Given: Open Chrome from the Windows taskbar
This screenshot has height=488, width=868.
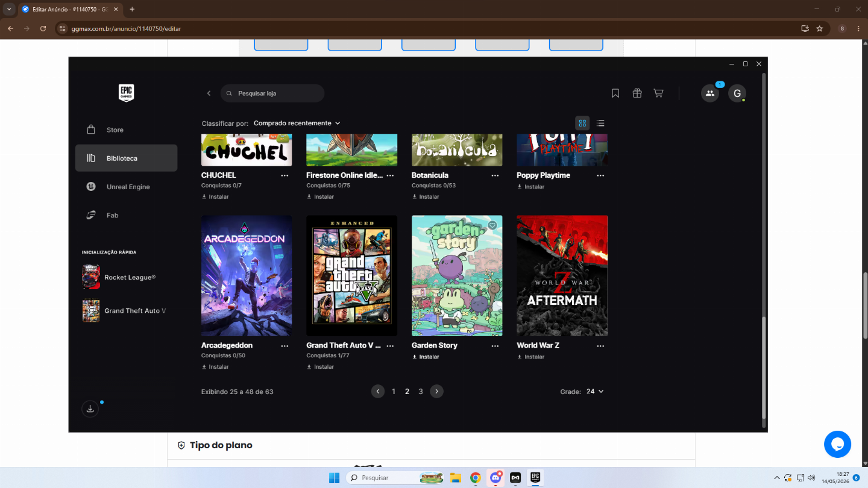Looking at the screenshot, I should pyautogui.click(x=476, y=478).
